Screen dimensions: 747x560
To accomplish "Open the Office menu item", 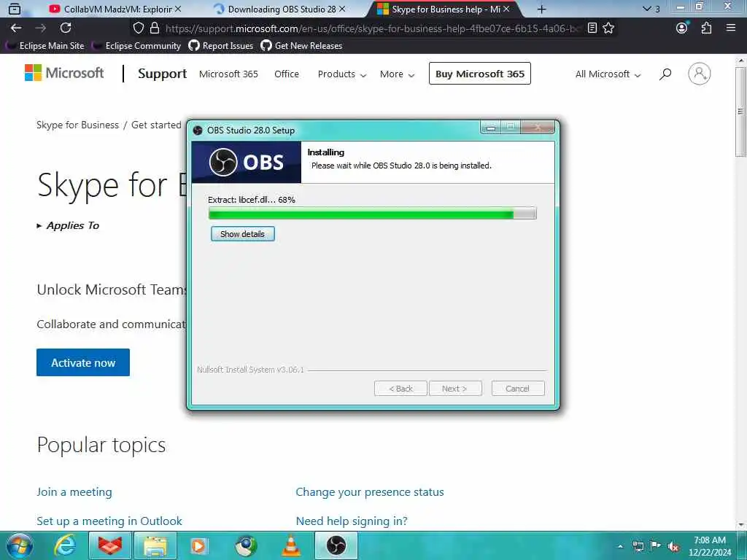I will click(x=287, y=74).
